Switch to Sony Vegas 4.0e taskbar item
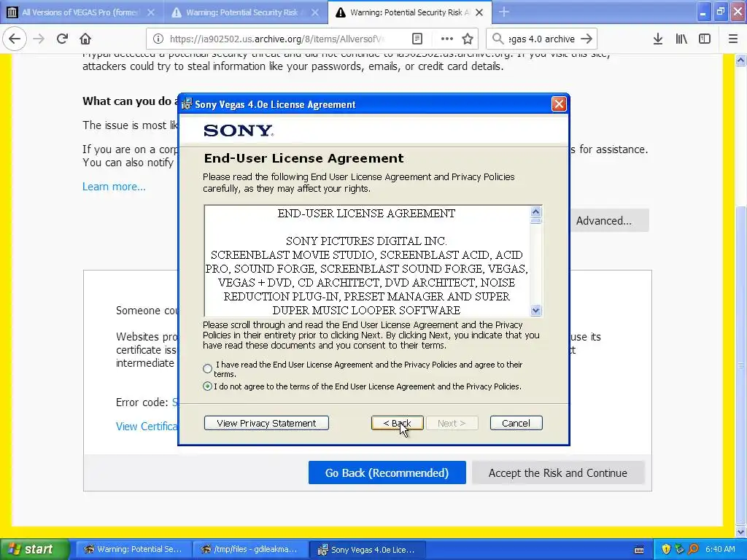Screen dimensions: 747x560 (367, 549)
